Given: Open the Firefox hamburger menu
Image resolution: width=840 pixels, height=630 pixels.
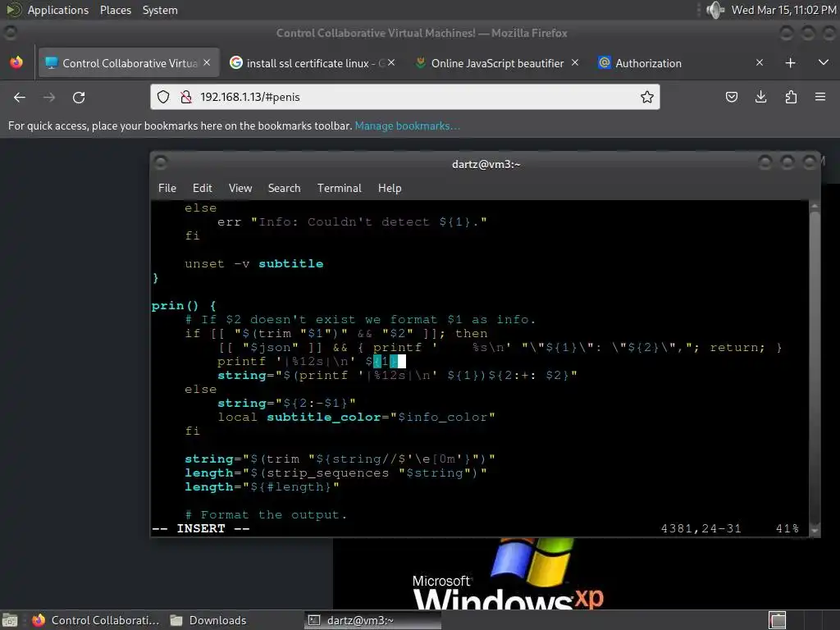Looking at the screenshot, I should 820,97.
